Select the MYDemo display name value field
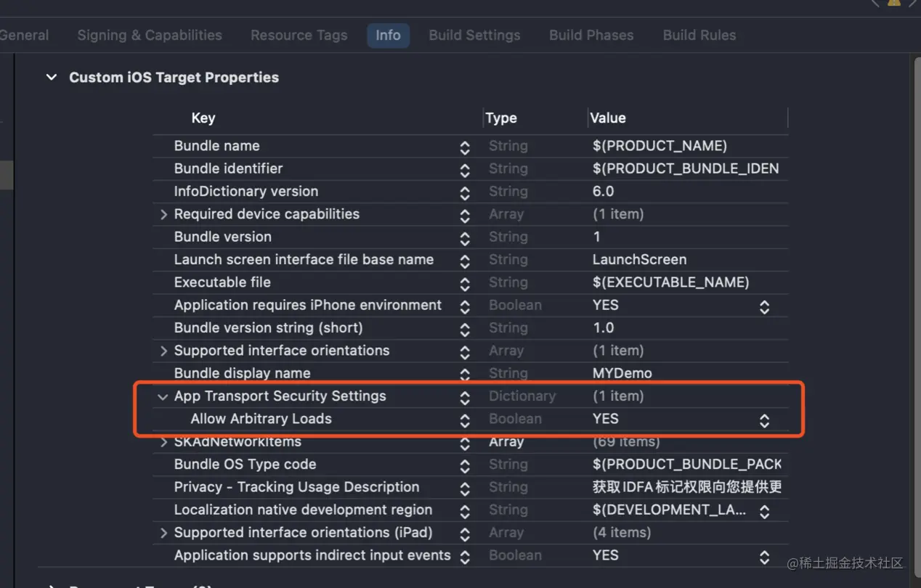 point(622,373)
